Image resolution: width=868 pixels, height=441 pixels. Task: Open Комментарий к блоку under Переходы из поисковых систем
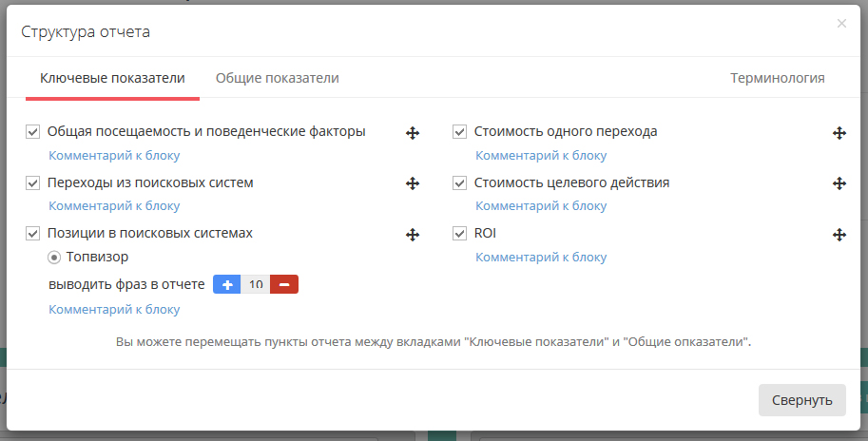pos(114,206)
